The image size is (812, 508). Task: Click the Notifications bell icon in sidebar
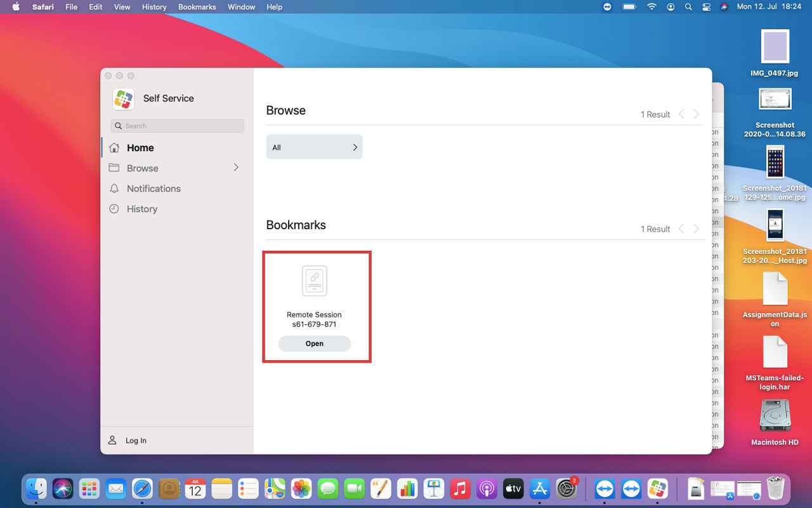coord(114,189)
